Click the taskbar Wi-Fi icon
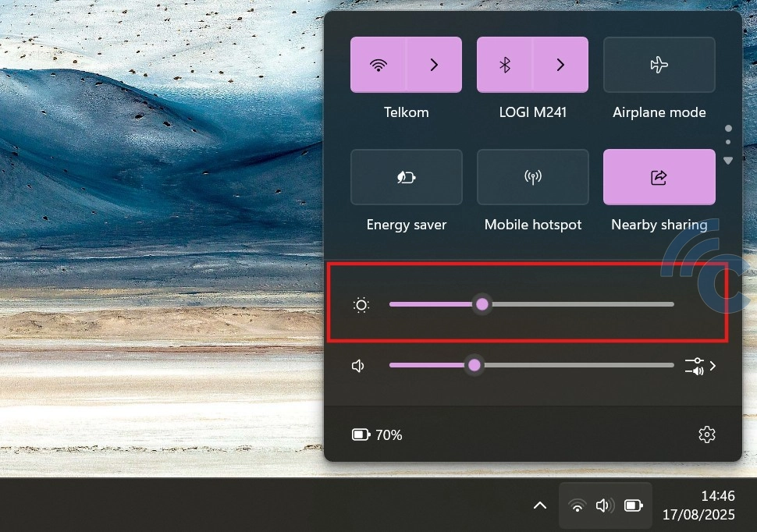The image size is (757, 532). (x=578, y=505)
